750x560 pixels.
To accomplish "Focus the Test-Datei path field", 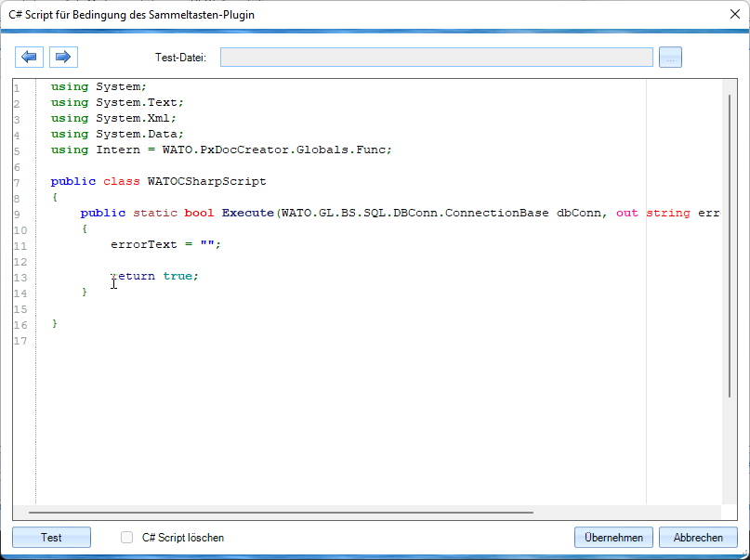I will 436,58.
